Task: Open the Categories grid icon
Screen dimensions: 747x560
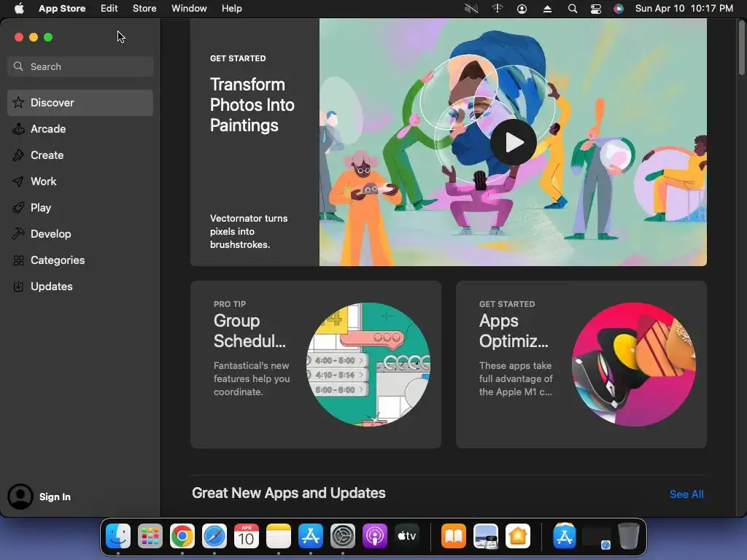Action: [x=18, y=260]
